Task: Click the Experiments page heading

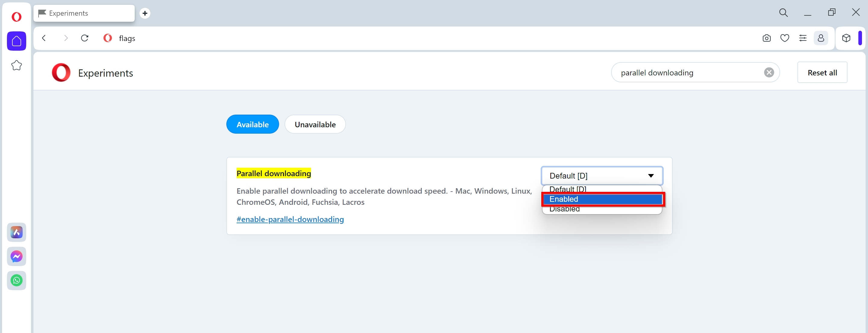Action: [105, 73]
